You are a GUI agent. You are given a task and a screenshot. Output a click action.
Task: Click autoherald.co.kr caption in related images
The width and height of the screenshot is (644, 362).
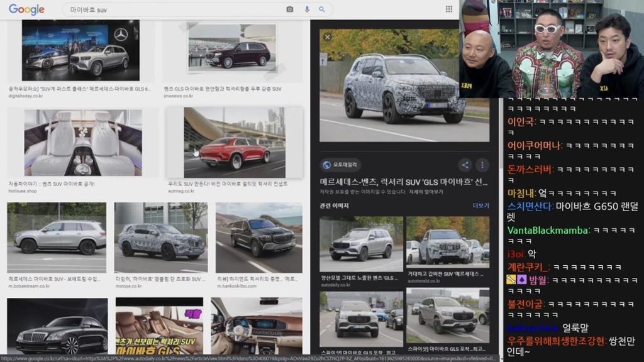click(x=424, y=281)
